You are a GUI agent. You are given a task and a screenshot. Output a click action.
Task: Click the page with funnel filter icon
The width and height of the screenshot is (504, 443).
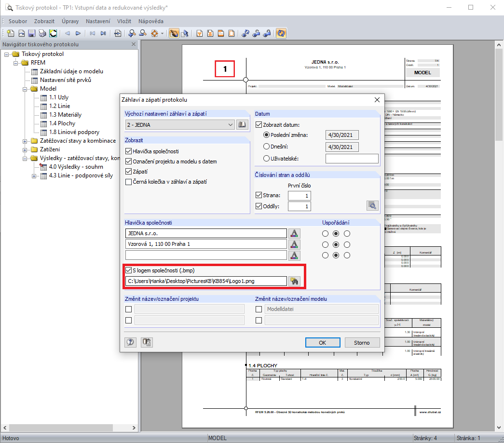[200, 33]
